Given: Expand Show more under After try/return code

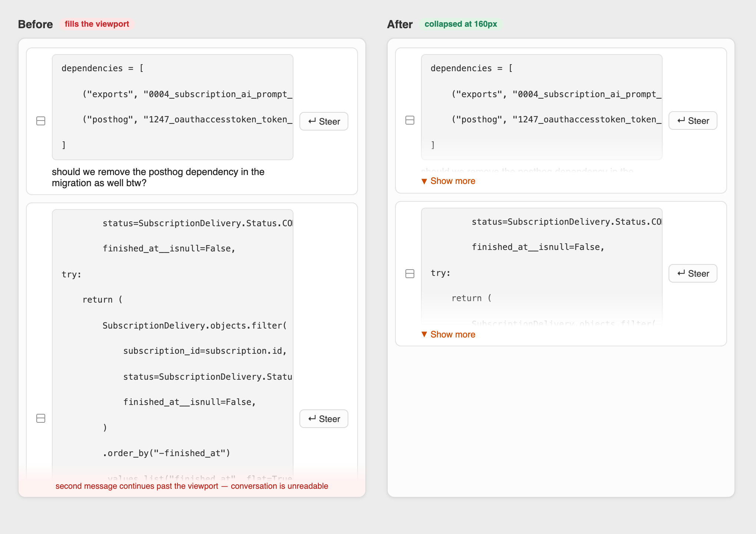Looking at the screenshot, I should point(448,334).
